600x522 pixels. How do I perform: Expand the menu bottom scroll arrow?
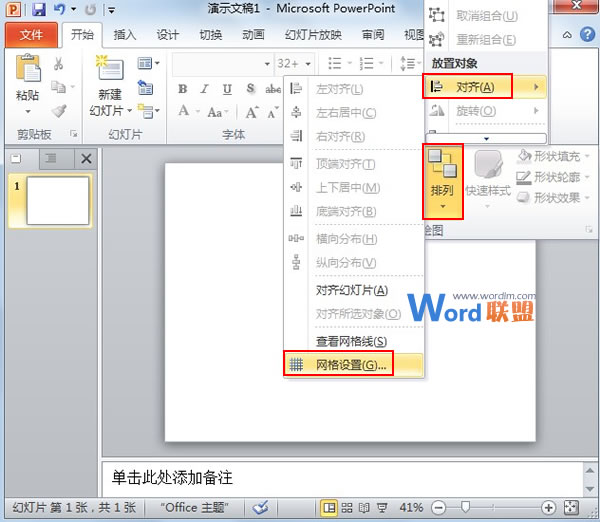(486, 138)
